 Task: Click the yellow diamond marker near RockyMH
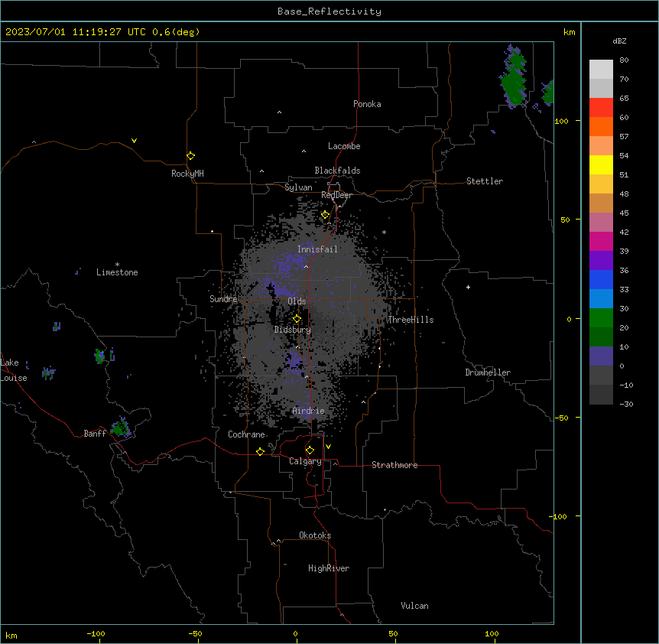191,156
